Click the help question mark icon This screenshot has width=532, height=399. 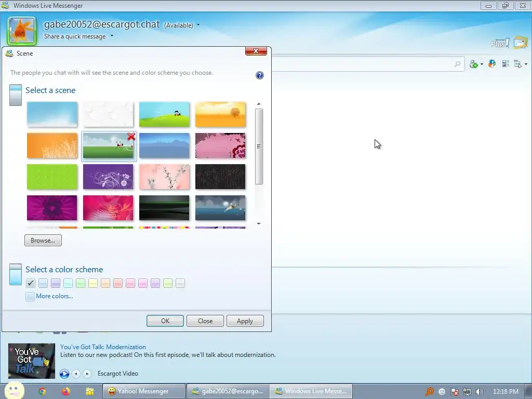[x=260, y=75]
